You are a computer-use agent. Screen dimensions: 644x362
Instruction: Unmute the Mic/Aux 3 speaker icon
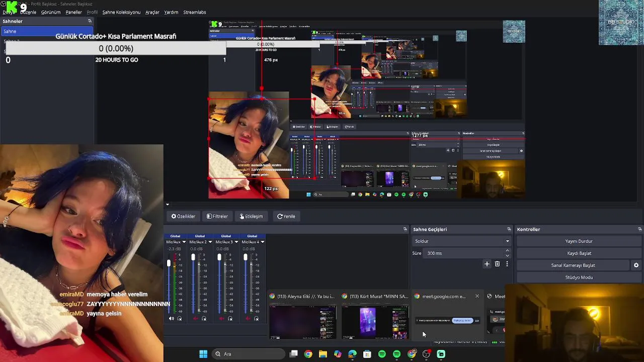coord(222,318)
